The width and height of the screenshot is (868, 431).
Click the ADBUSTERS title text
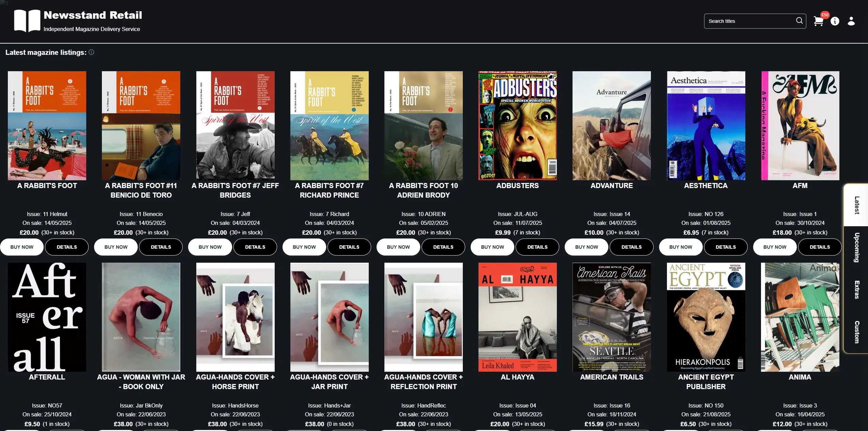(517, 186)
